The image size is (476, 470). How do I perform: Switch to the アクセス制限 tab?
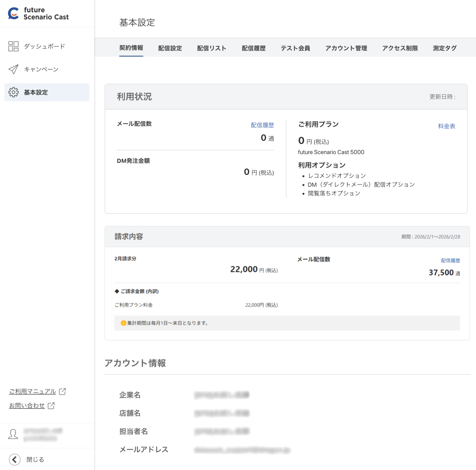(400, 48)
